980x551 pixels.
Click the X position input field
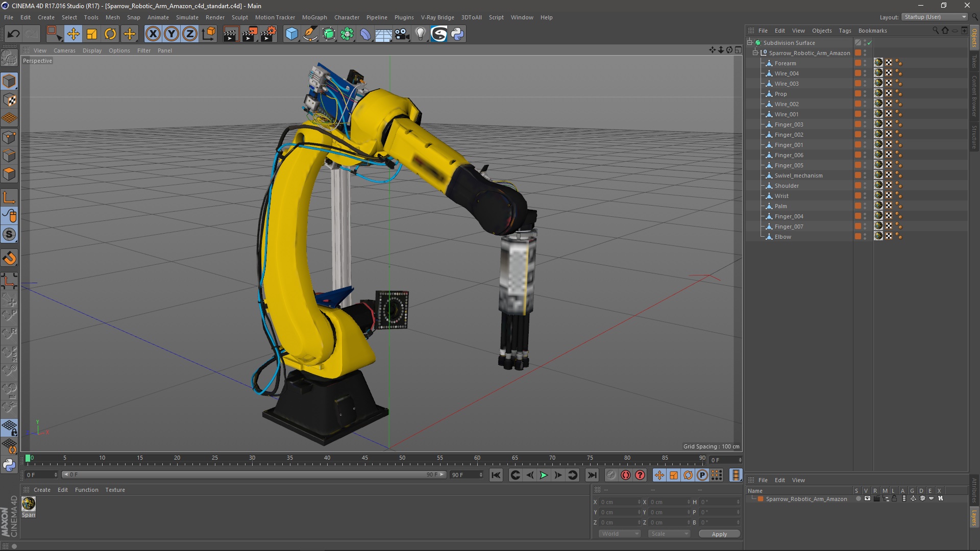[x=617, y=502]
